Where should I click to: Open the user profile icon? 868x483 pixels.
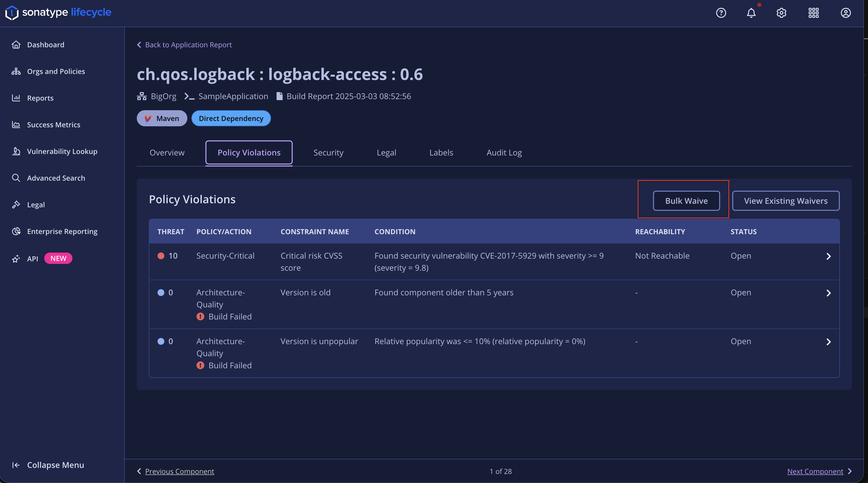pos(845,13)
